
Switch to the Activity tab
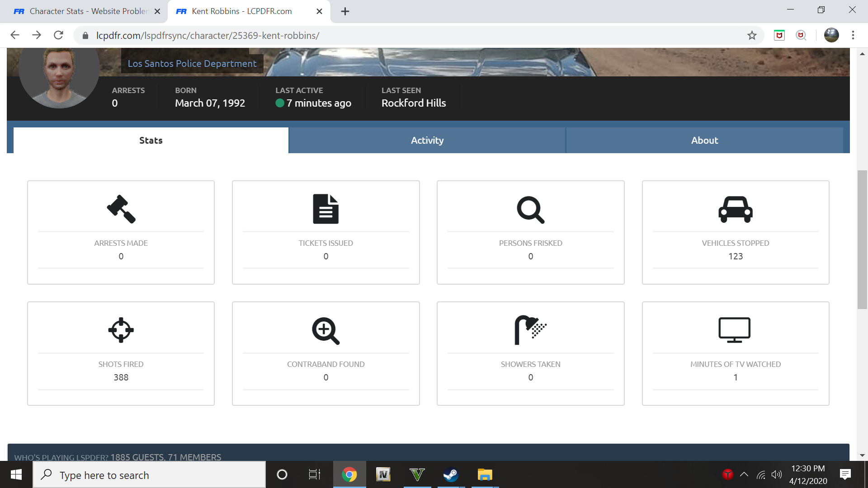tap(427, 141)
